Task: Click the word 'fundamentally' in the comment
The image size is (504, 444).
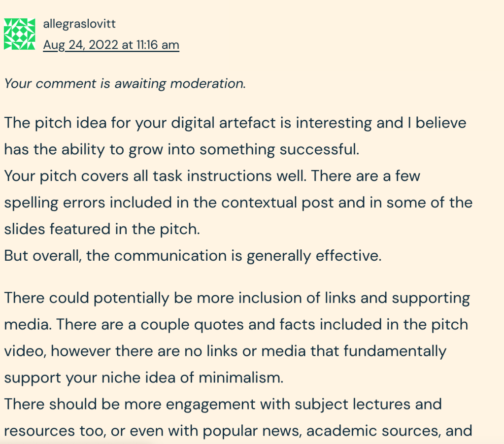Action: 395,351
